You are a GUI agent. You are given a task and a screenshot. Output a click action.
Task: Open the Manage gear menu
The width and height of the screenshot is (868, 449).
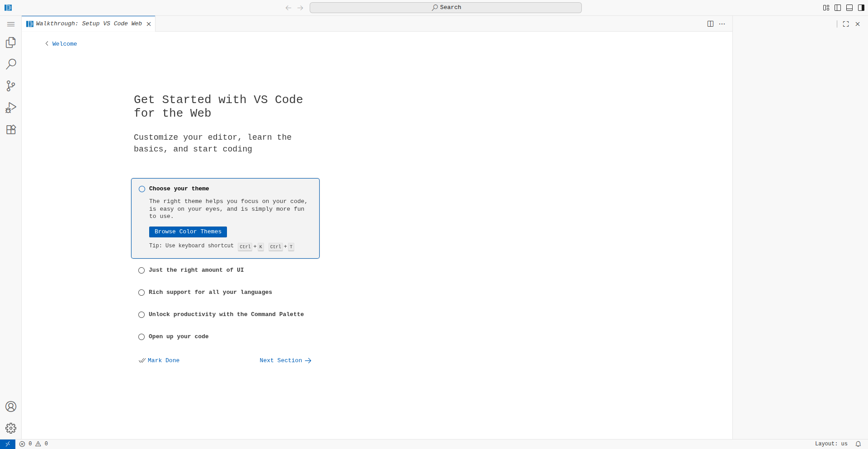point(11,428)
